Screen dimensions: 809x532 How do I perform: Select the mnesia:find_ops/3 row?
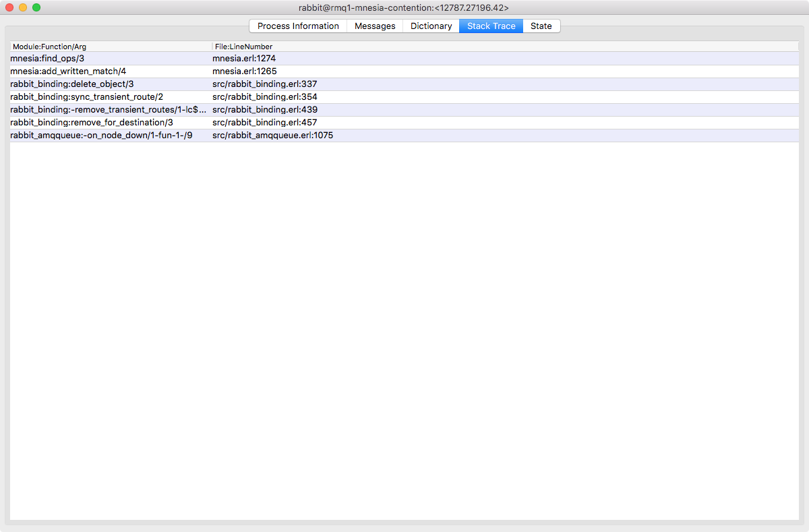404,59
